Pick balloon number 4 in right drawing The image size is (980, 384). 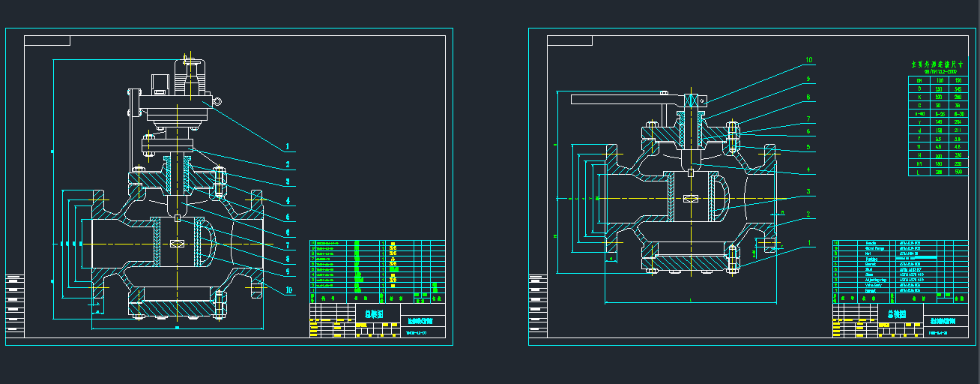coord(808,170)
